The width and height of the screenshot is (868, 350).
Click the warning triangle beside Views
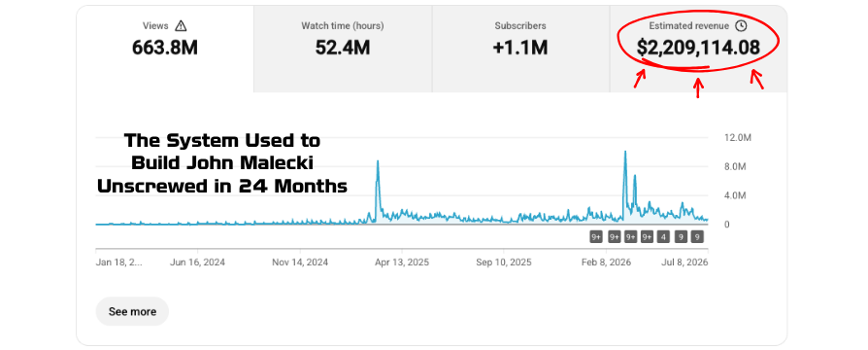(181, 26)
